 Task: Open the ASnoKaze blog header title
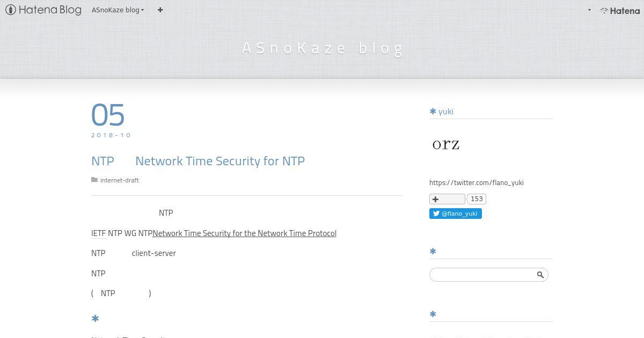(x=322, y=48)
